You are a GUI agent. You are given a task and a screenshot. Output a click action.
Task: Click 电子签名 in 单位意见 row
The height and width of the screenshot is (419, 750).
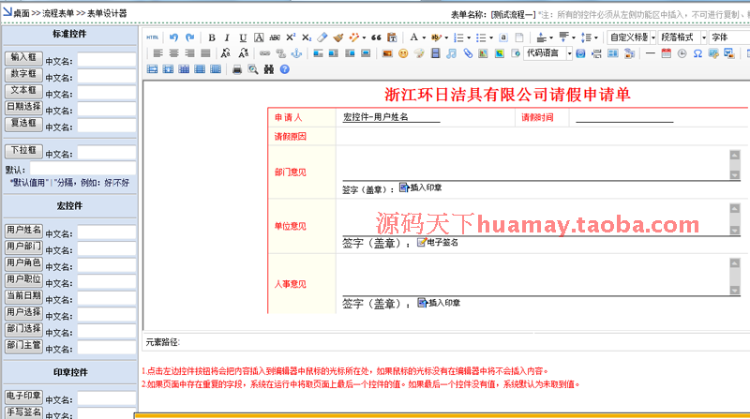[x=438, y=243]
